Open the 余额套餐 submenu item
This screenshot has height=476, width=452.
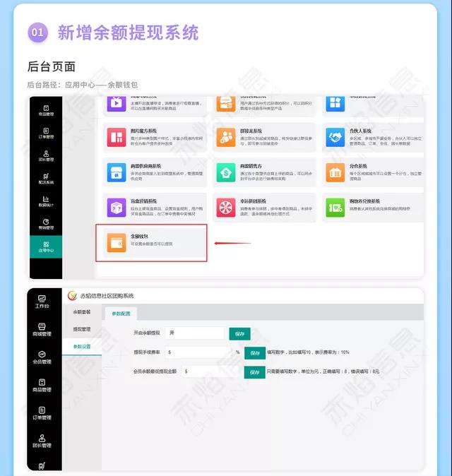coord(81,311)
